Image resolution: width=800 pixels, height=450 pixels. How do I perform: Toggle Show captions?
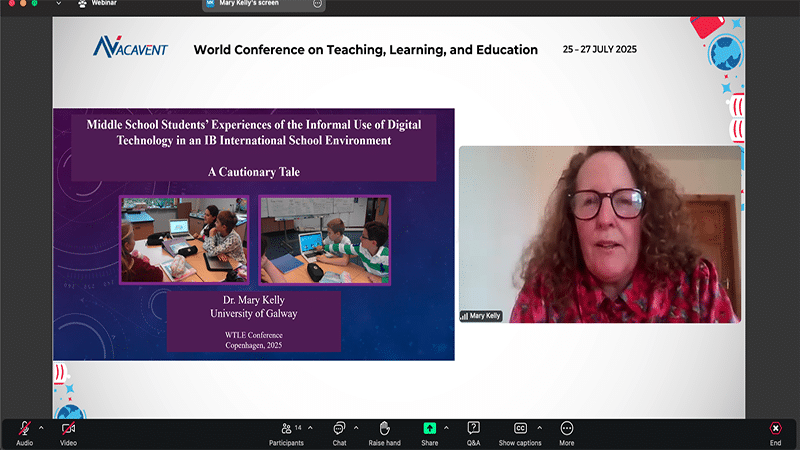pyautogui.click(x=520, y=429)
